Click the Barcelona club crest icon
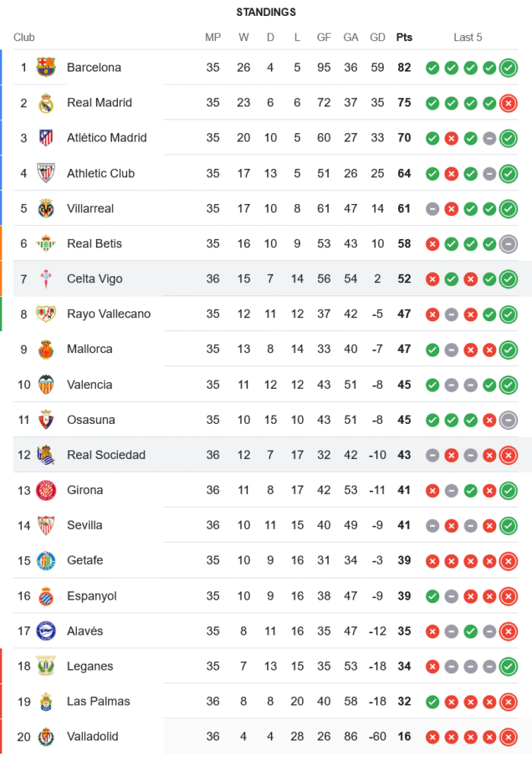 click(x=46, y=68)
